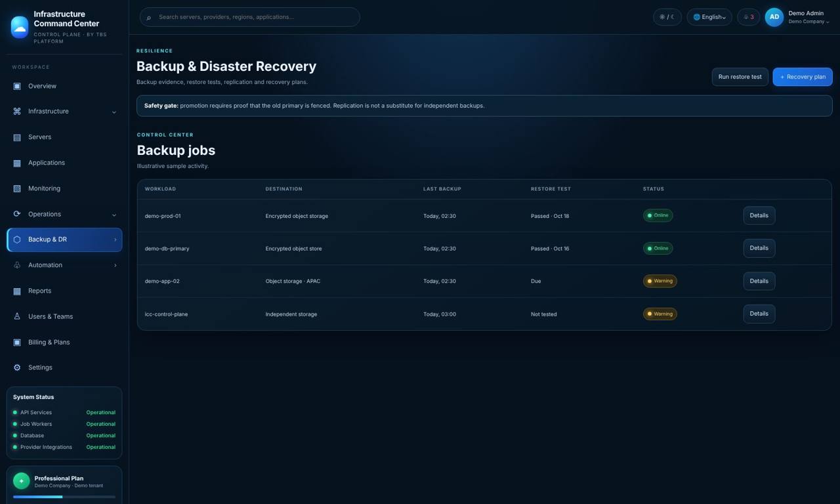Expand the Automation menu chevron

115,265
